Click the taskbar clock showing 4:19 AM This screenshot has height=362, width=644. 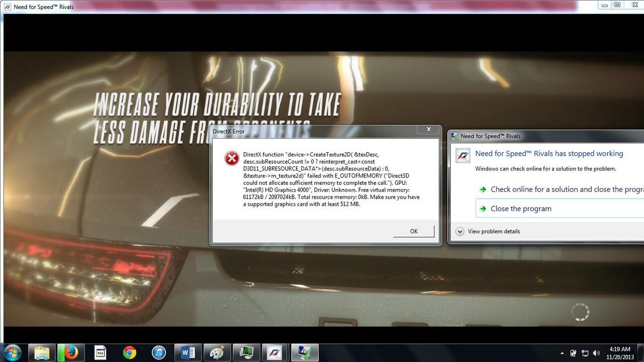pyautogui.click(x=619, y=353)
